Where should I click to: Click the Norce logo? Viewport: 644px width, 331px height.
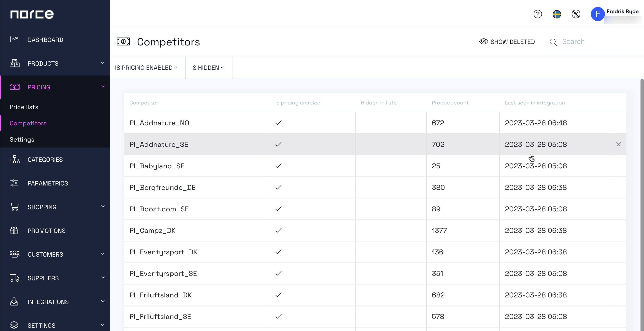[32, 14]
